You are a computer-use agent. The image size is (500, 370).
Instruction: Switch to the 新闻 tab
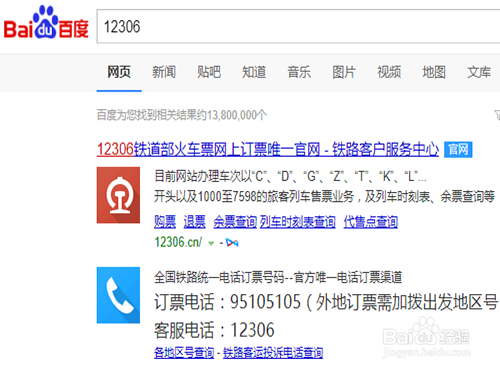click(x=164, y=72)
